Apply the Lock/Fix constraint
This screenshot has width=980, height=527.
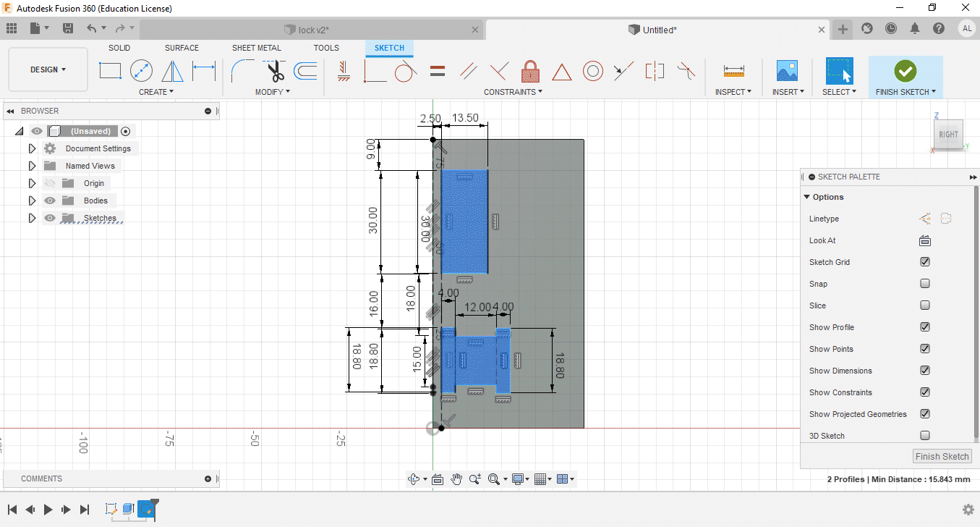coord(530,71)
